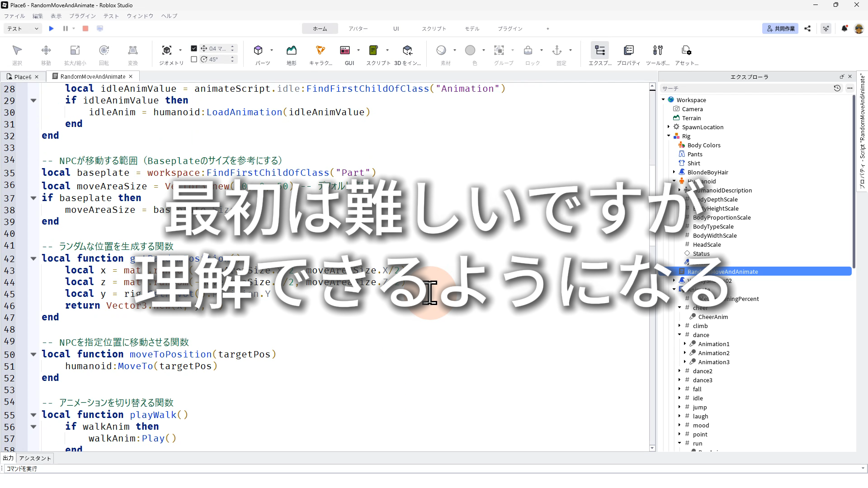Open the プラグイン menu in menu bar
868x488 pixels.
click(x=82, y=16)
